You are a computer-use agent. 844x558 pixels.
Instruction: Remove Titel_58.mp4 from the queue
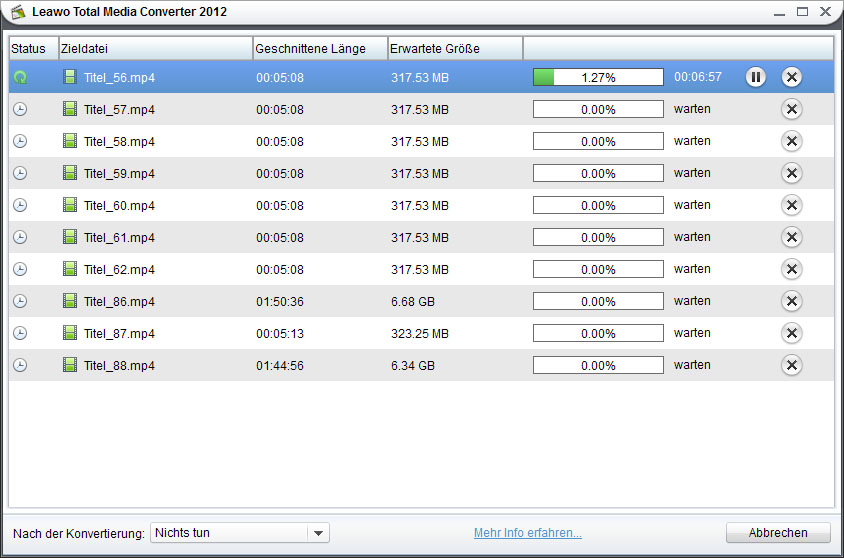tap(792, 141)
